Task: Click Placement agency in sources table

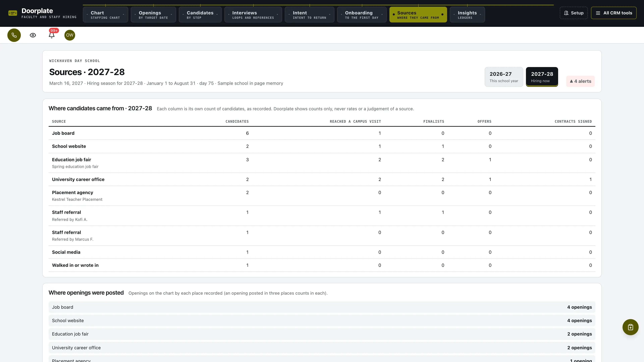Action: pyautogui.click(x=322, y=196)
